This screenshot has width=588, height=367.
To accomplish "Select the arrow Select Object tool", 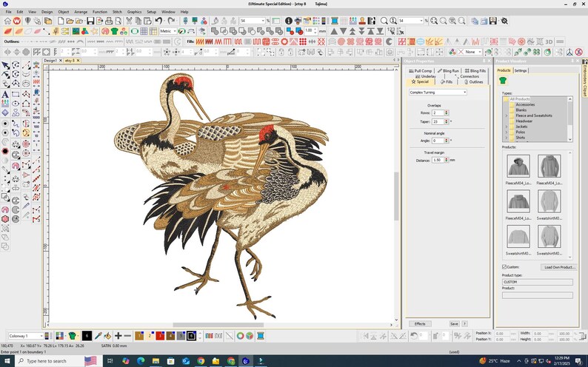I will point(5,66).
